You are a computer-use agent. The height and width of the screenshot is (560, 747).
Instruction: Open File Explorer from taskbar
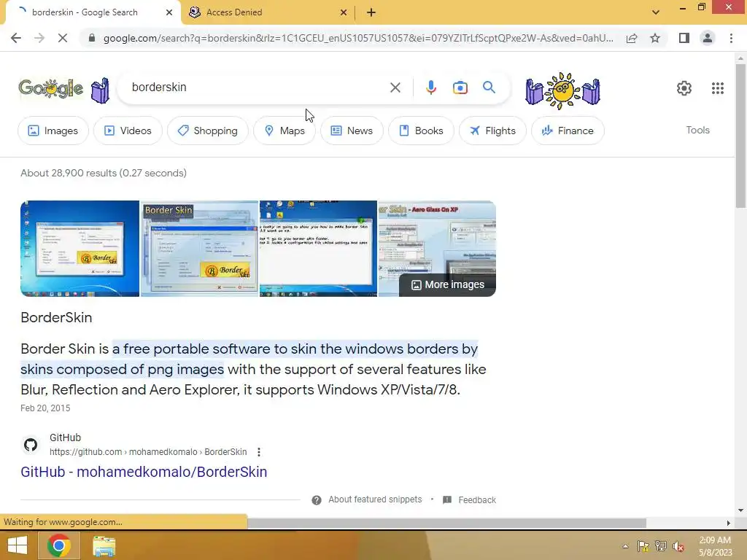point(104,546)
